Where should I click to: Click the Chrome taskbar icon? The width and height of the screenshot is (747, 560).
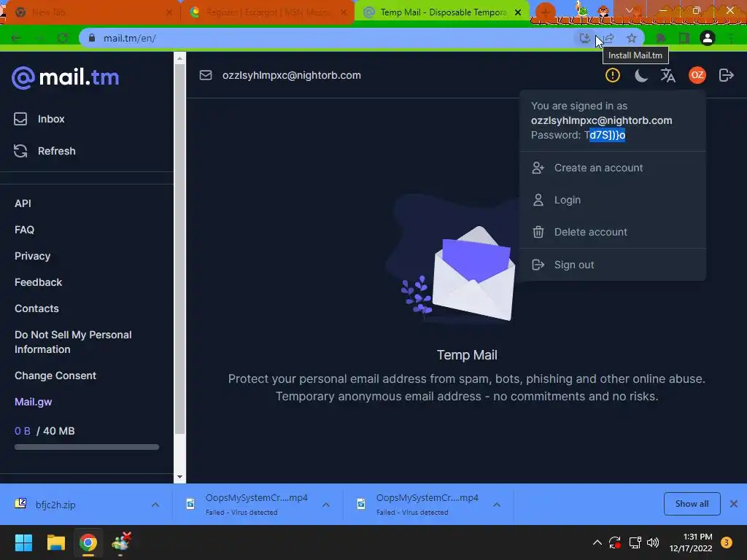(x=88, y=542)
